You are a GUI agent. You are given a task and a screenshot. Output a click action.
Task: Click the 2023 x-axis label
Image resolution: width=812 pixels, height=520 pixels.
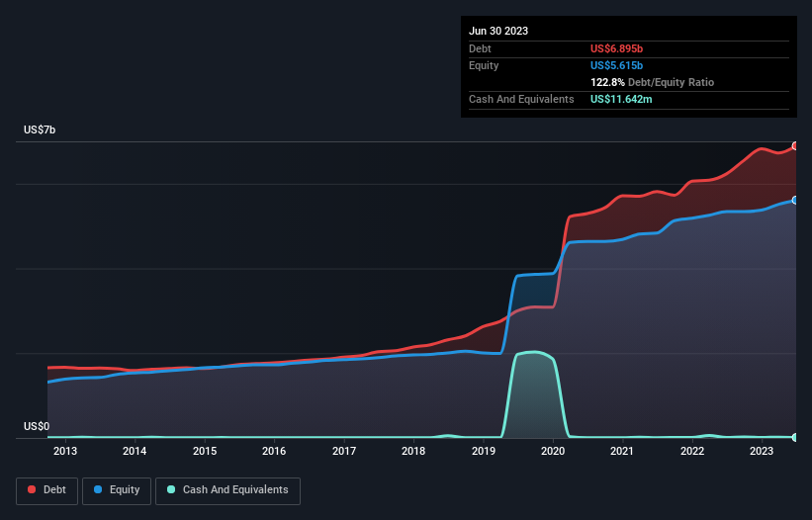click(x=762, y=451)
